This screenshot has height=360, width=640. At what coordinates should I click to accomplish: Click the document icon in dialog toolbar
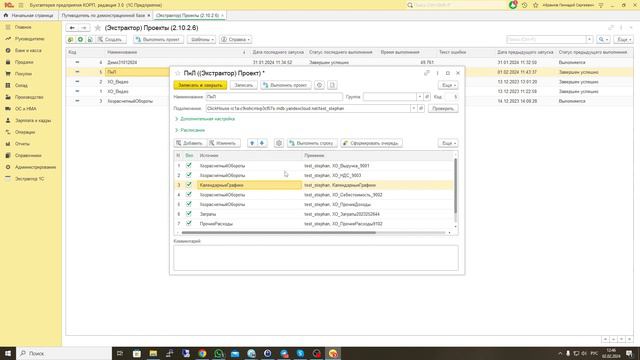point(332,85)
